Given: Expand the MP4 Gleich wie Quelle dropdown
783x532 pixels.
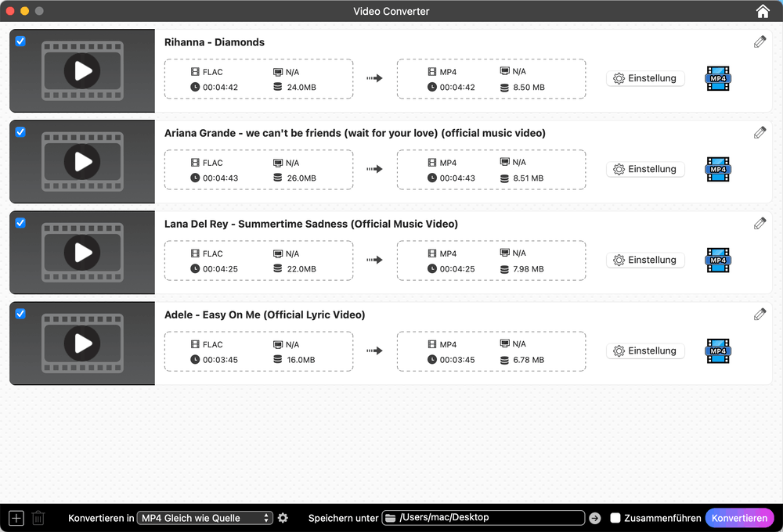Looking at the screenshot, I should click(x=204, y=518).
